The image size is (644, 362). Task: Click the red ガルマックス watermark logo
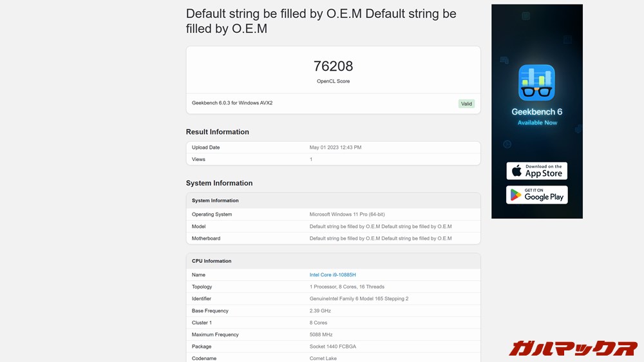click(573, 348)
